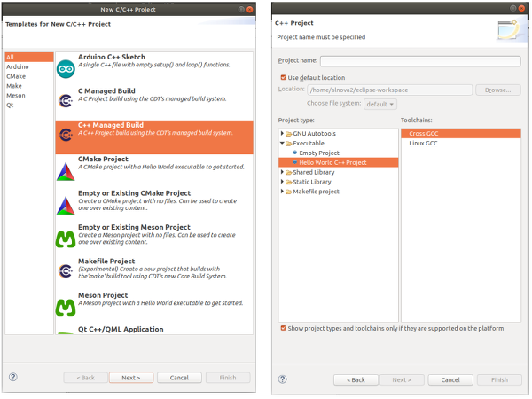Focus the Project name input field

420,61
